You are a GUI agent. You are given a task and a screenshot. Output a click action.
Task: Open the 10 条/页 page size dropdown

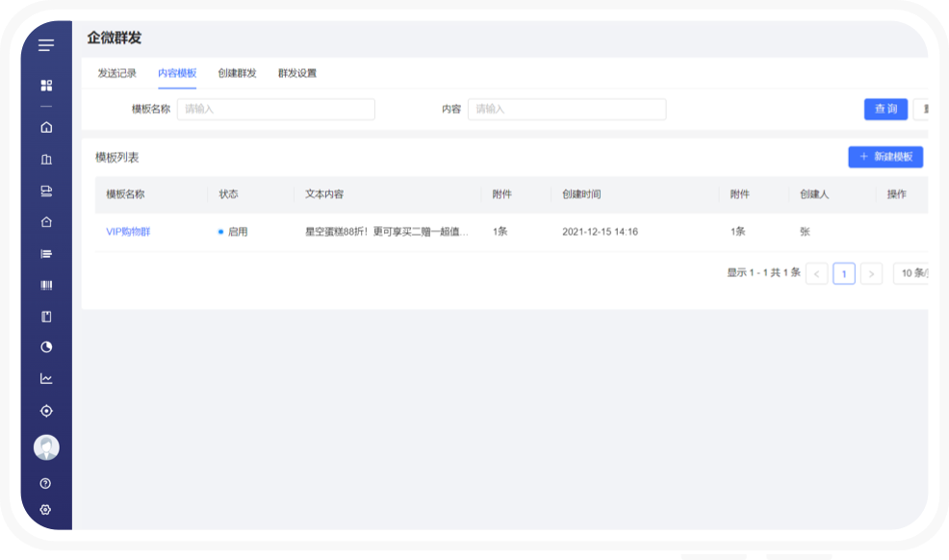(911, 273)
